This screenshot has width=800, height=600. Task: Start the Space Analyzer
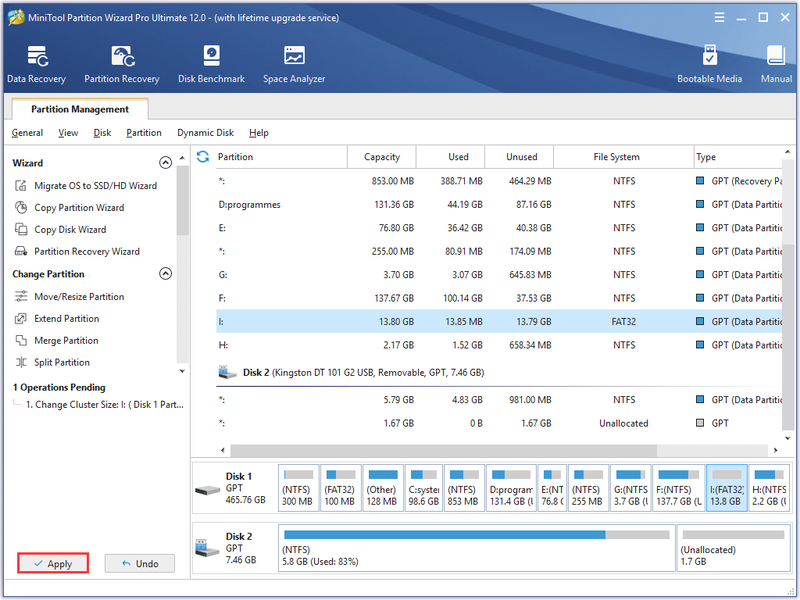(294, 64)
